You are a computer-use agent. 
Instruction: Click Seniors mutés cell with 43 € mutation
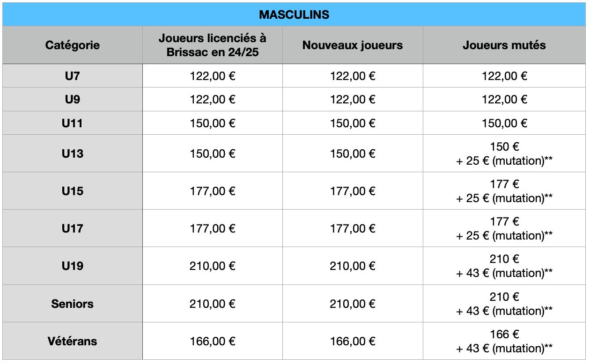point(504,304)
